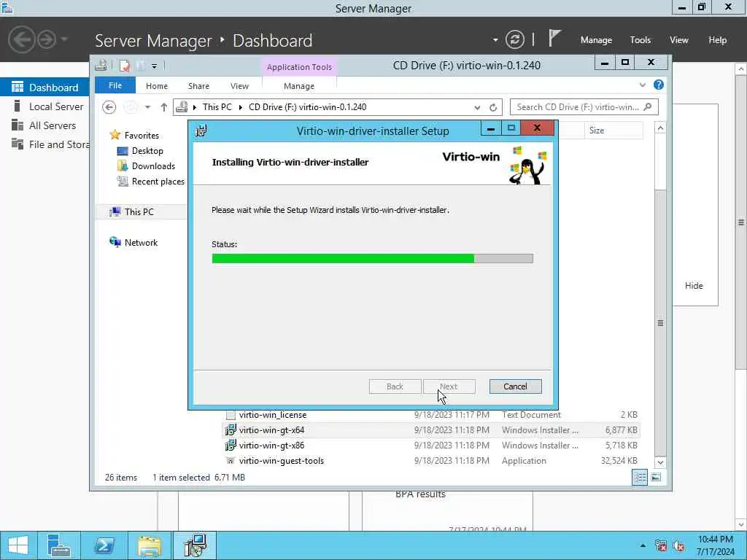The image size is (747, 560).
Task: Select the virtio-win-gt-x86 installer file
Action: click(x=271, y=446)
